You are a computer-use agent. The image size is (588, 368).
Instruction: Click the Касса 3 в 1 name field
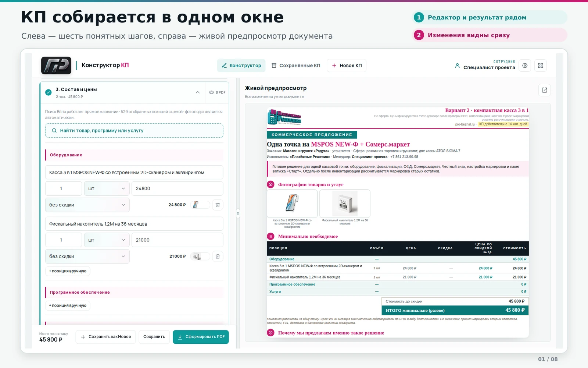(x=134, y=172)
